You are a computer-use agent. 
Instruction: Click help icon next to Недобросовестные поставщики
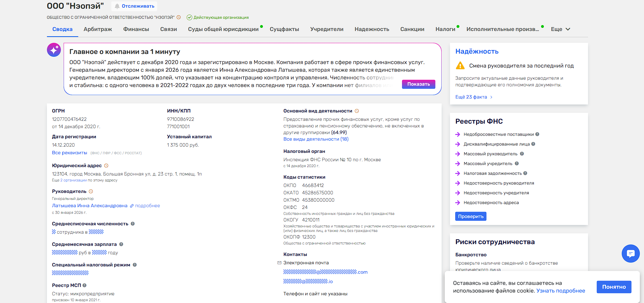[x=537, y=134]
